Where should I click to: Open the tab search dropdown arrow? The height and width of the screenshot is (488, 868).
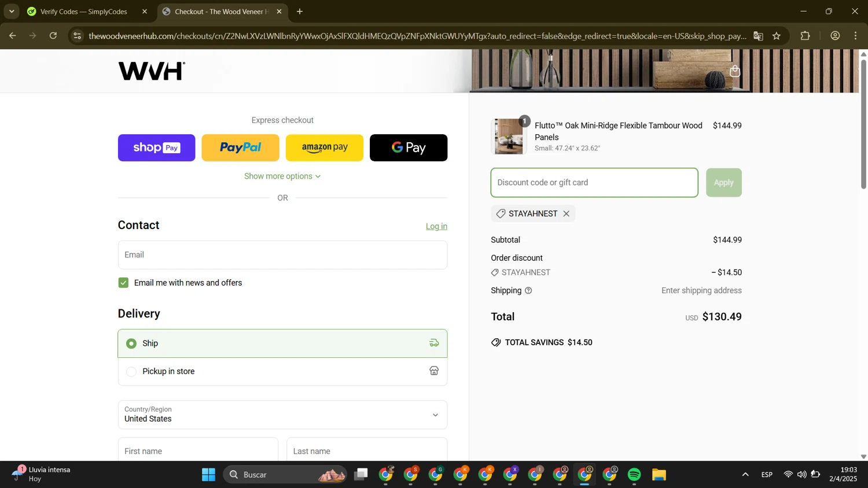[12, 12]
